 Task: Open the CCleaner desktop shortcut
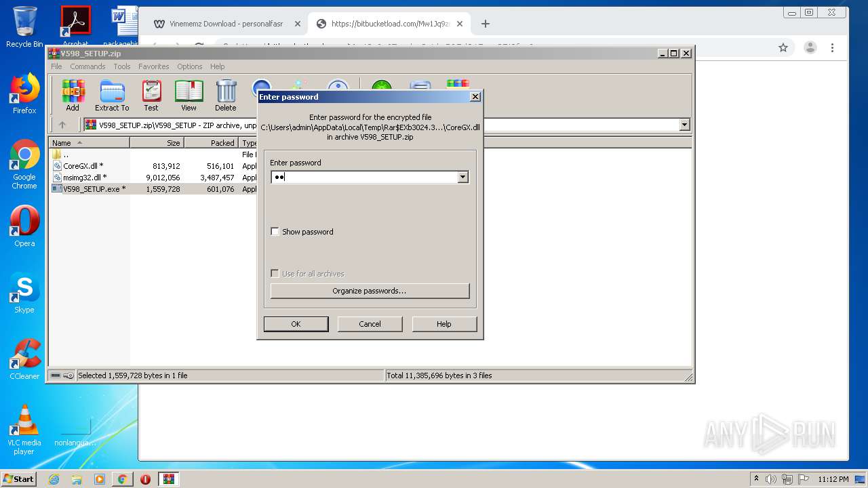[x=24, y=359]
